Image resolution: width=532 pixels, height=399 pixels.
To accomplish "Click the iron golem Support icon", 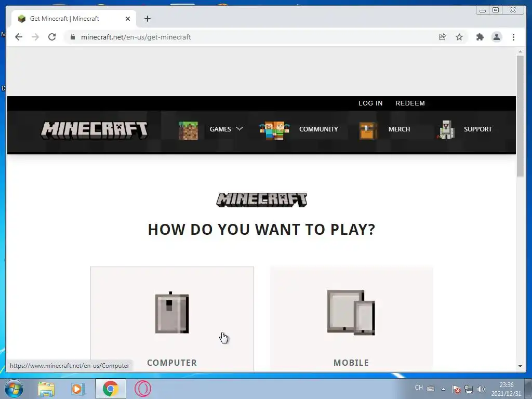I will [446, 130].
